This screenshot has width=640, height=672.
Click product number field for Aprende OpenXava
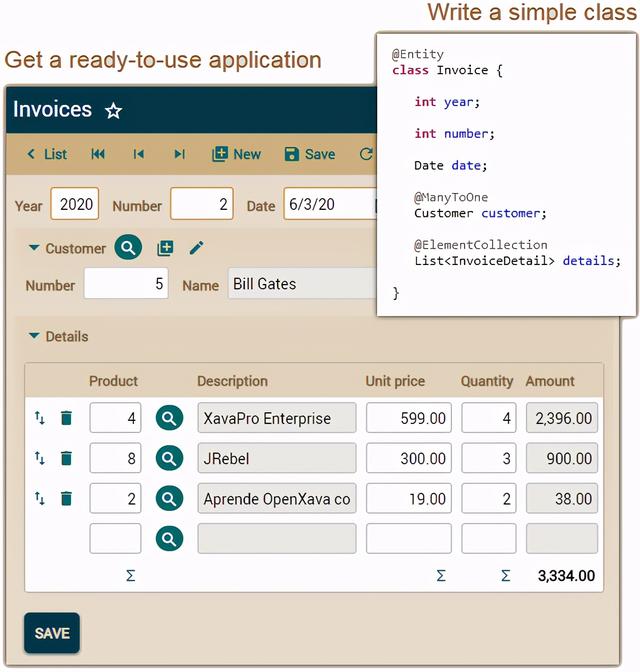[115, 498]
